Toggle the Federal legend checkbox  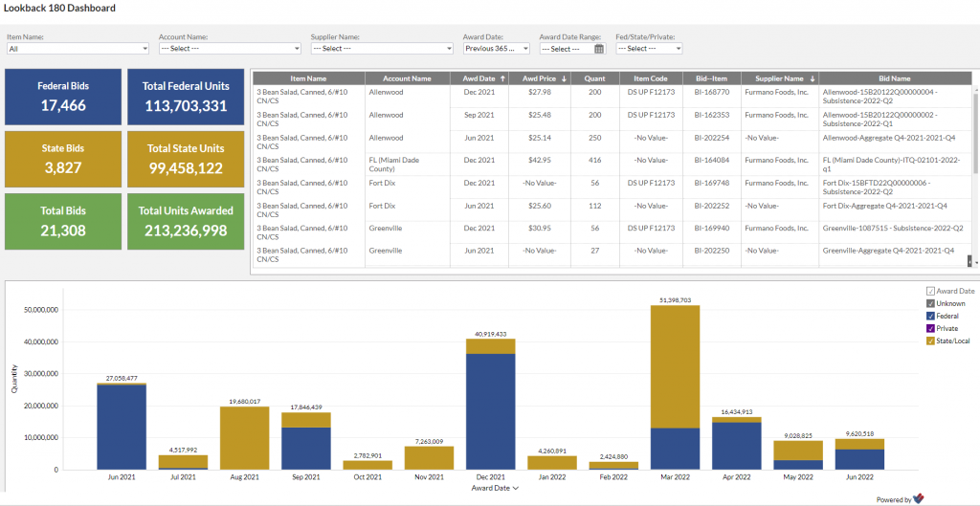[930, 316]
